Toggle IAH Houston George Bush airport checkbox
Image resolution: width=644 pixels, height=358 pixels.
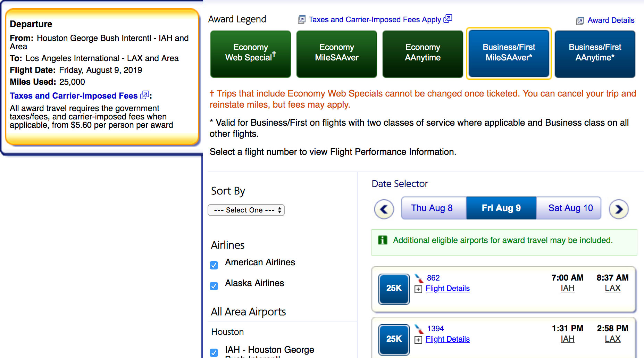point(214,352)
